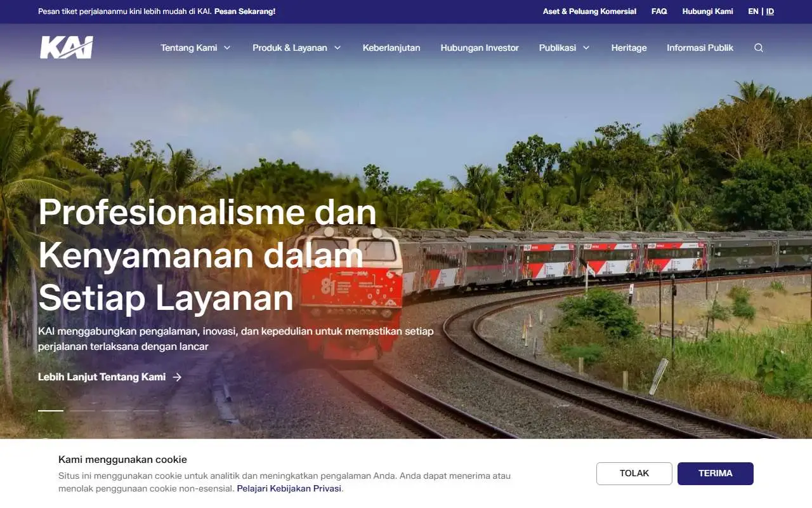Screen dimensions: 812x508
Task: Accept cookies with TERIMA button
Action: 716,474
